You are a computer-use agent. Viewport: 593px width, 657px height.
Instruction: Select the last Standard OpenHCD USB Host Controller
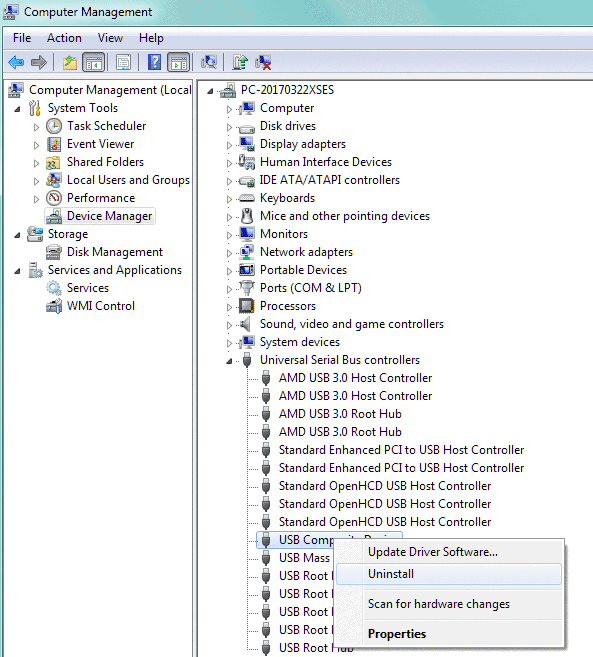tap(385, 522)
